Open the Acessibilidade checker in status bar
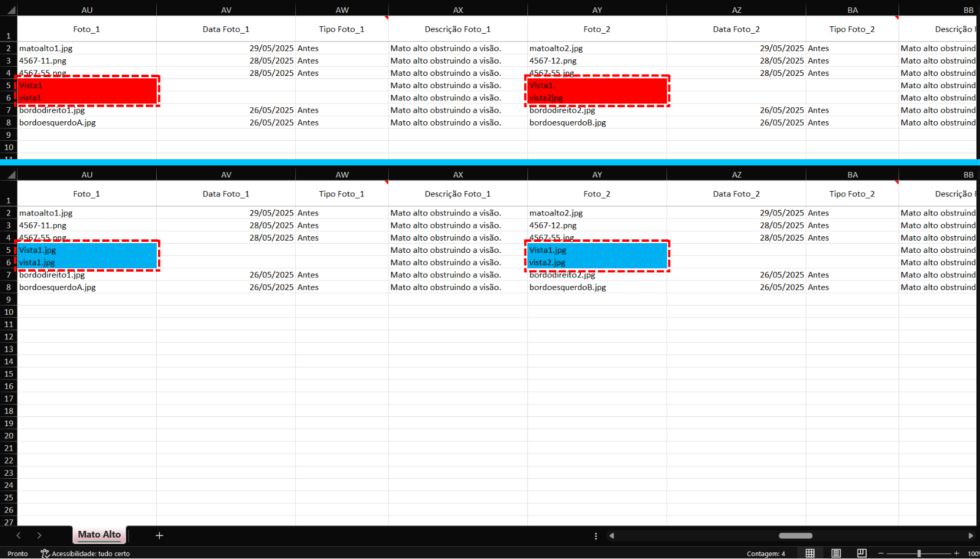980x559 pixels. (85, 553)
